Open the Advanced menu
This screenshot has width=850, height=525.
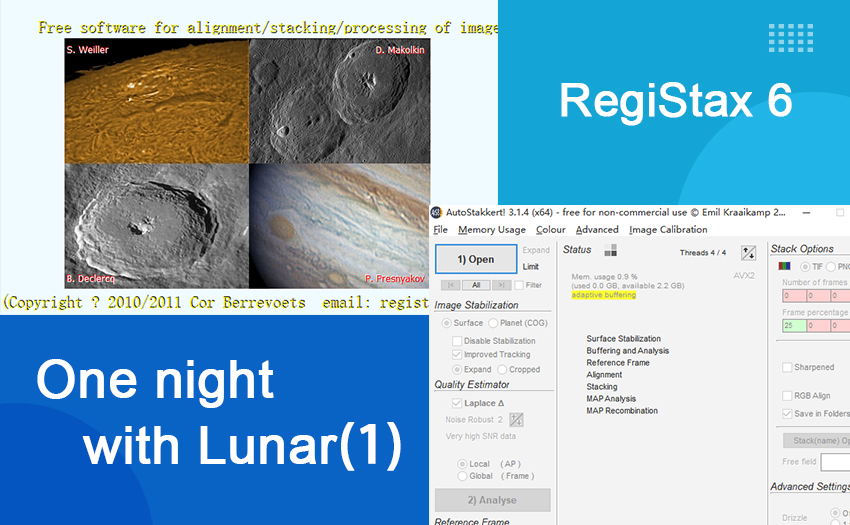[597, 229]
